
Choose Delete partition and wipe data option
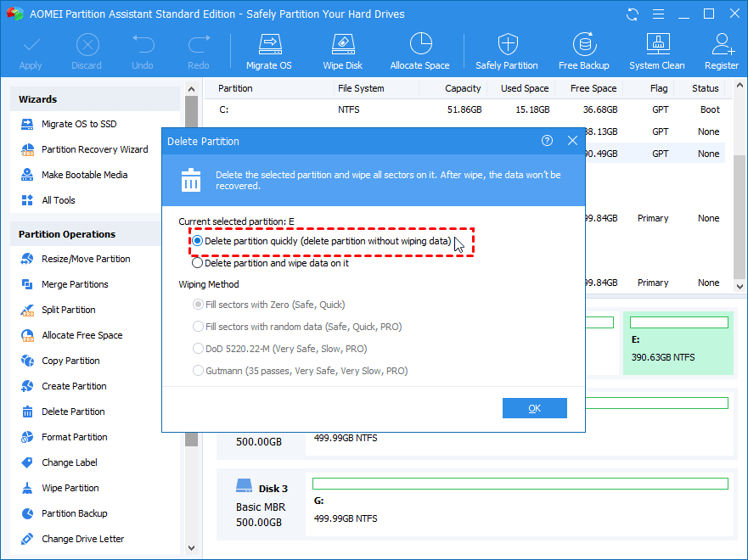198,263
